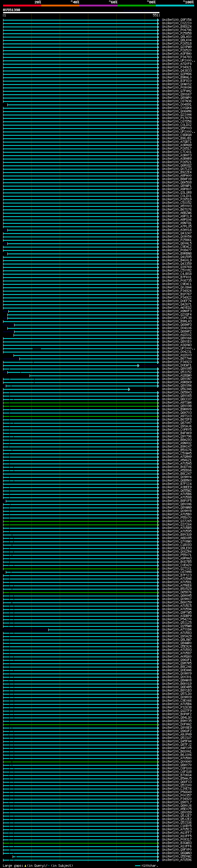Select label UniRef100_Q9SAJ6
The image size is (197, 868).
pos(176,426)
